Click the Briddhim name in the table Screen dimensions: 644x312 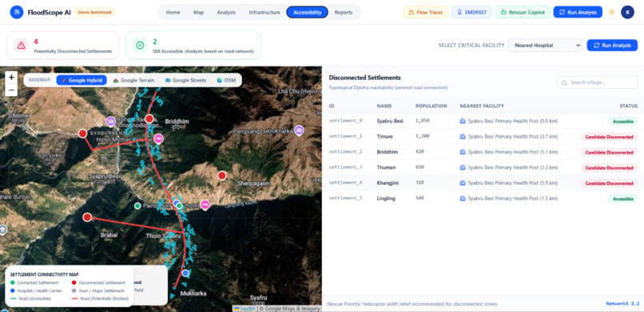tap(388, 152)
